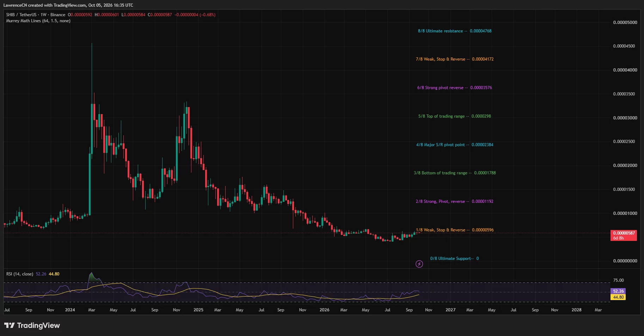Viewport: 644px width, 336px height.
Task: Click the RSI legend value 52.26 in purple
Action: (x=41, y=274)
